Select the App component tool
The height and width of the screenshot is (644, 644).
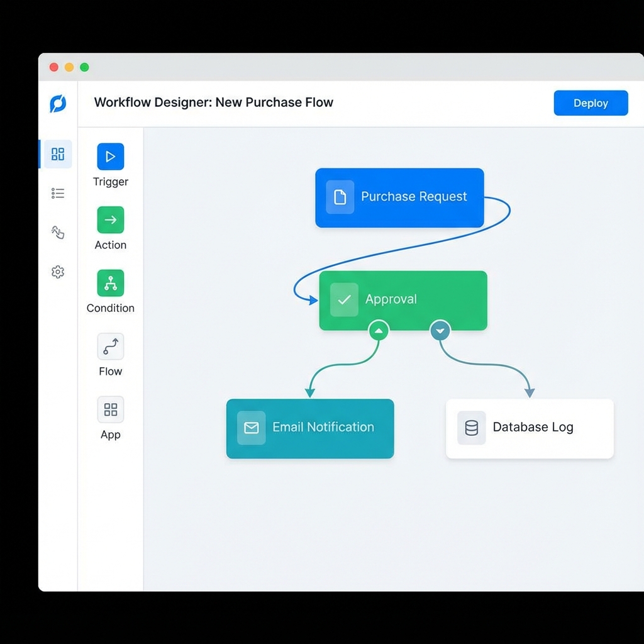110,409
